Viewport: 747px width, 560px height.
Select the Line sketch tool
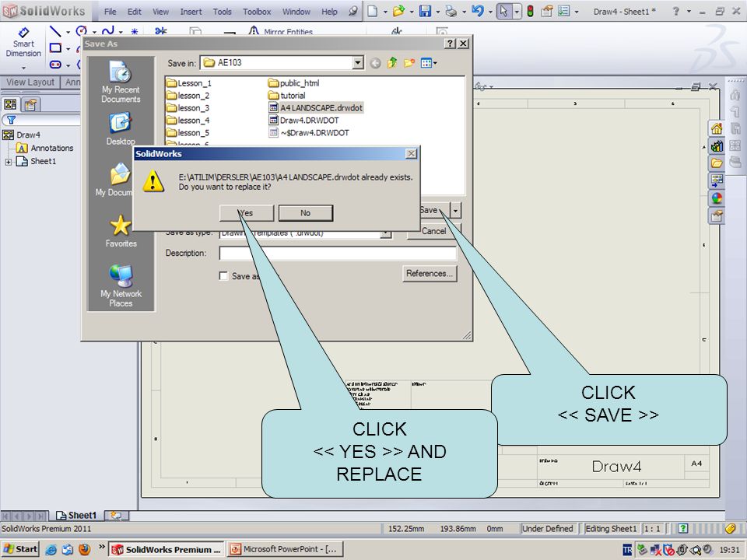click(55, 31)
